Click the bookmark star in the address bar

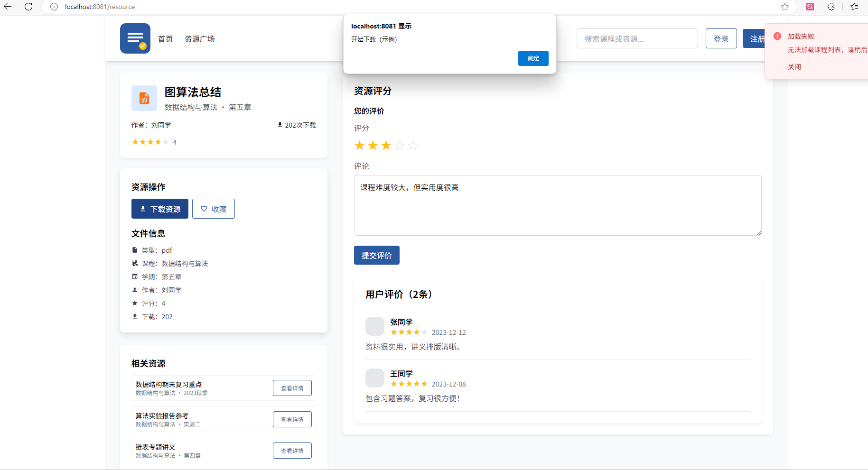(784, 7)
